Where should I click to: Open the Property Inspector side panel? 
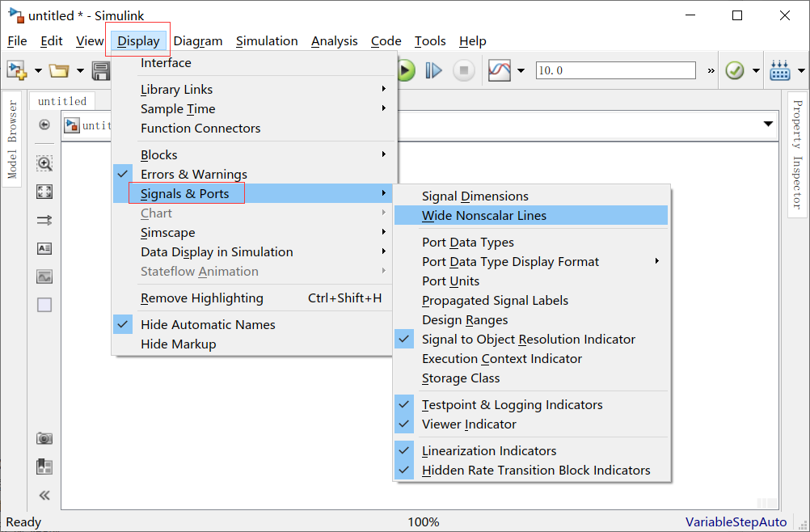tap(797, 155)
